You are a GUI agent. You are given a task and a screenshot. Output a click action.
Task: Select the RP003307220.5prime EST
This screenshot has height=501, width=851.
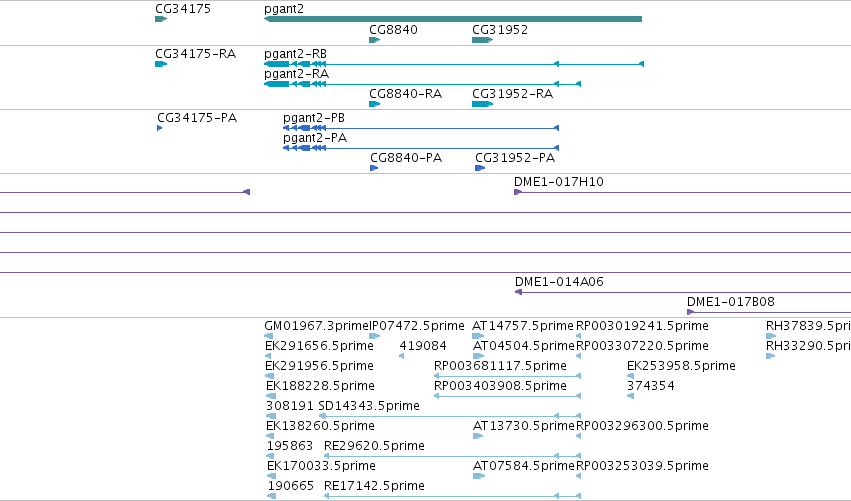point(579,356)
